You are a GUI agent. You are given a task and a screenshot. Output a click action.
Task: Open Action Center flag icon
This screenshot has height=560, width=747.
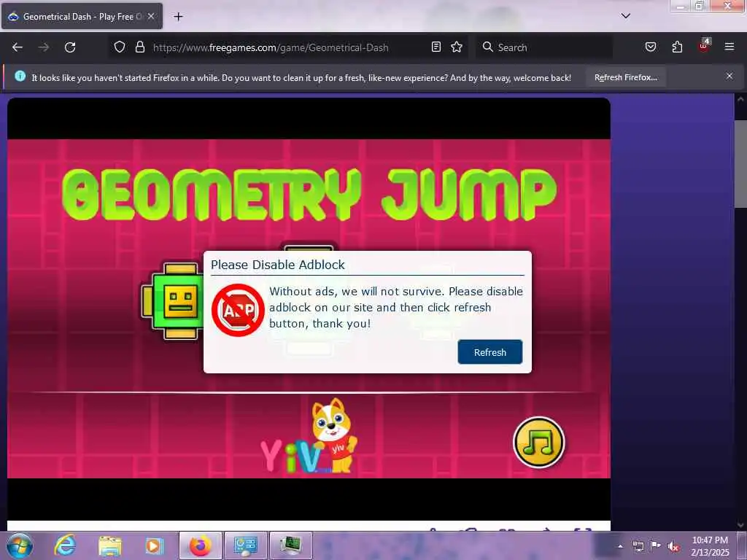[x=655, y=545]
